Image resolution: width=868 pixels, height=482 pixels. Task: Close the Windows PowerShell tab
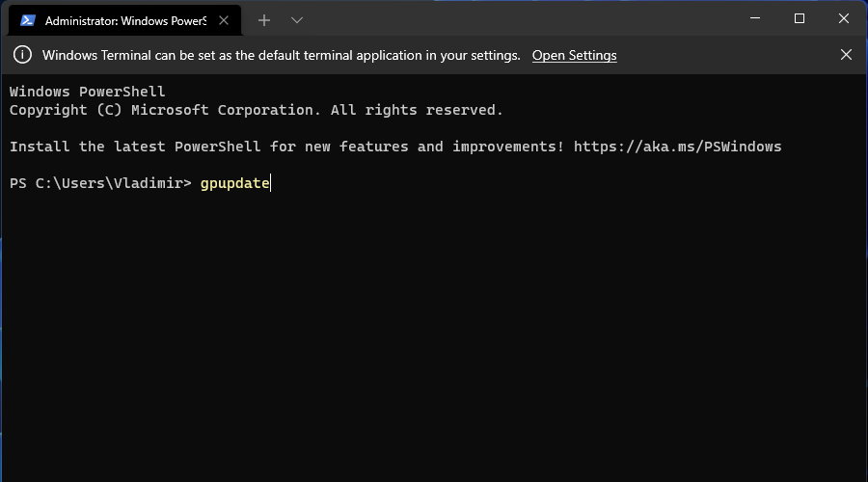(224, 21)
